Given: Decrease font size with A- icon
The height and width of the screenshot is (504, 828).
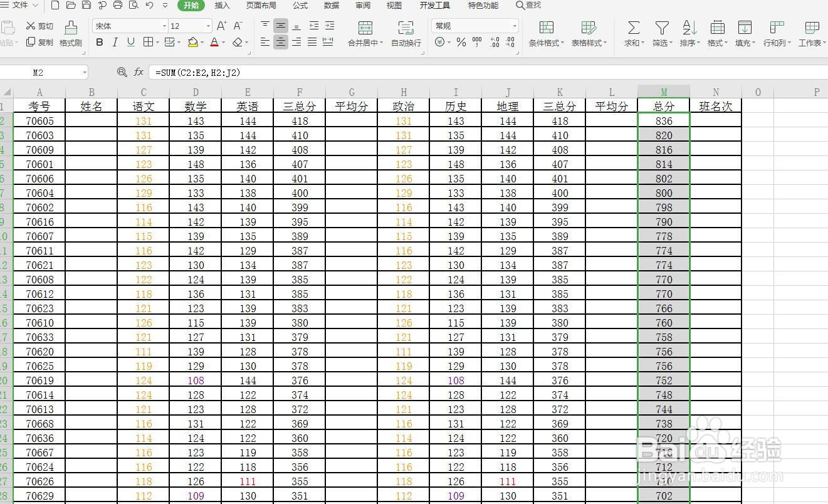Looking at the screenshot, I should pos(238,26).
